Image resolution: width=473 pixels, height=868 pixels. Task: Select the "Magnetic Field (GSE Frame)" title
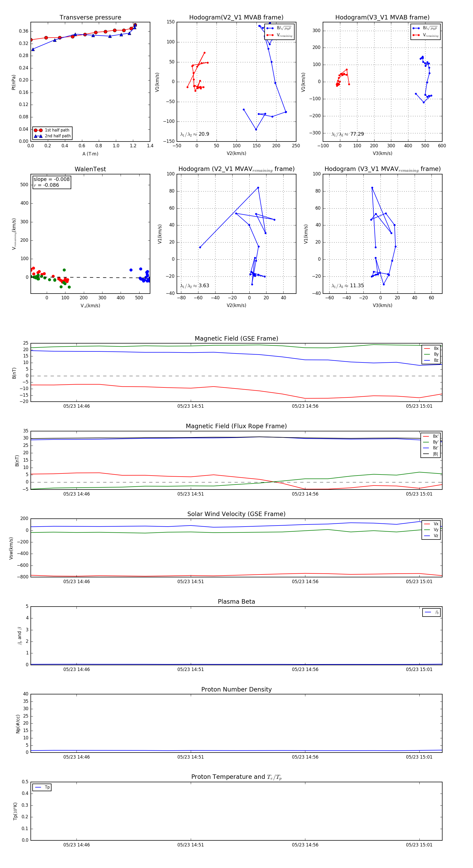236,339
